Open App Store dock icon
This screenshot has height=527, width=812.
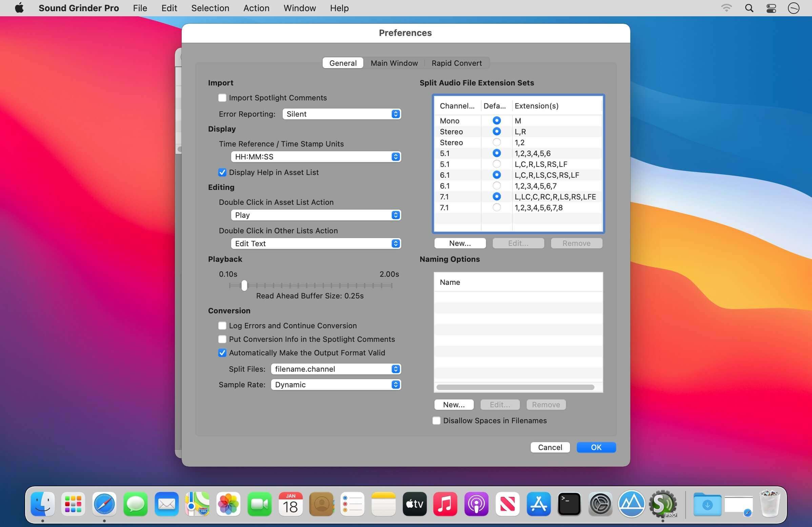pyautogui.click(x=539, y=504)
